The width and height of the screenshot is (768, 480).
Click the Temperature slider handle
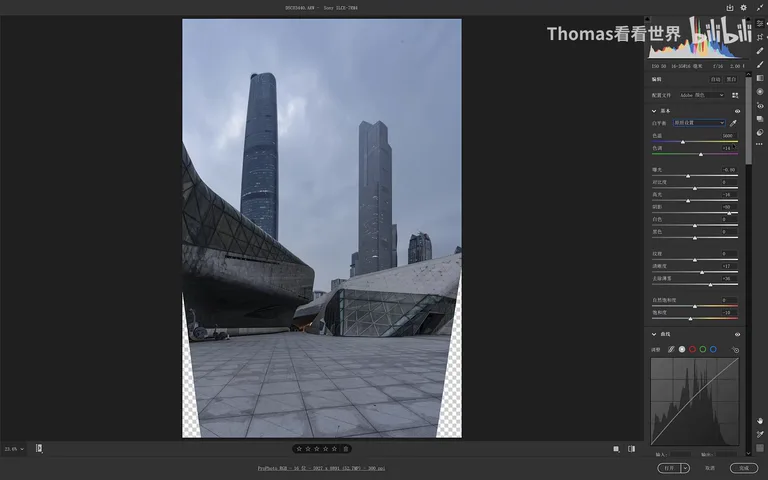(683, 142)
